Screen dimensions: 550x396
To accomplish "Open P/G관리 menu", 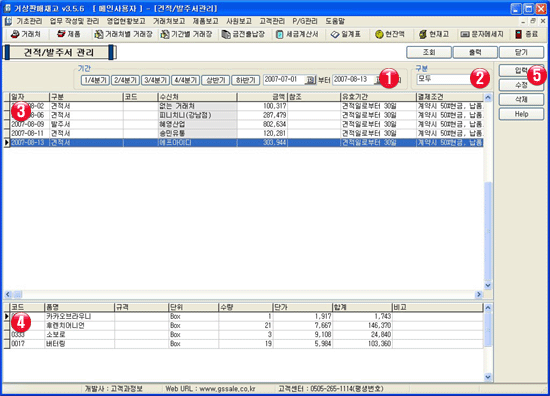I will click(x=305, y=21).
